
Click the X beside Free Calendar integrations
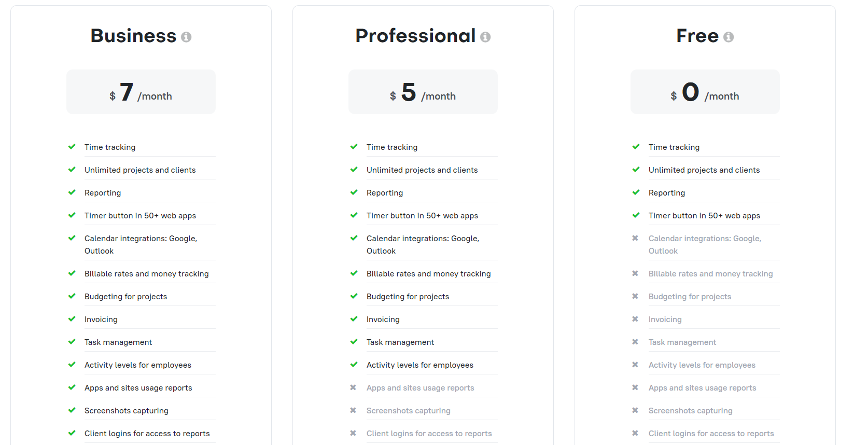(x=636, y=238)
